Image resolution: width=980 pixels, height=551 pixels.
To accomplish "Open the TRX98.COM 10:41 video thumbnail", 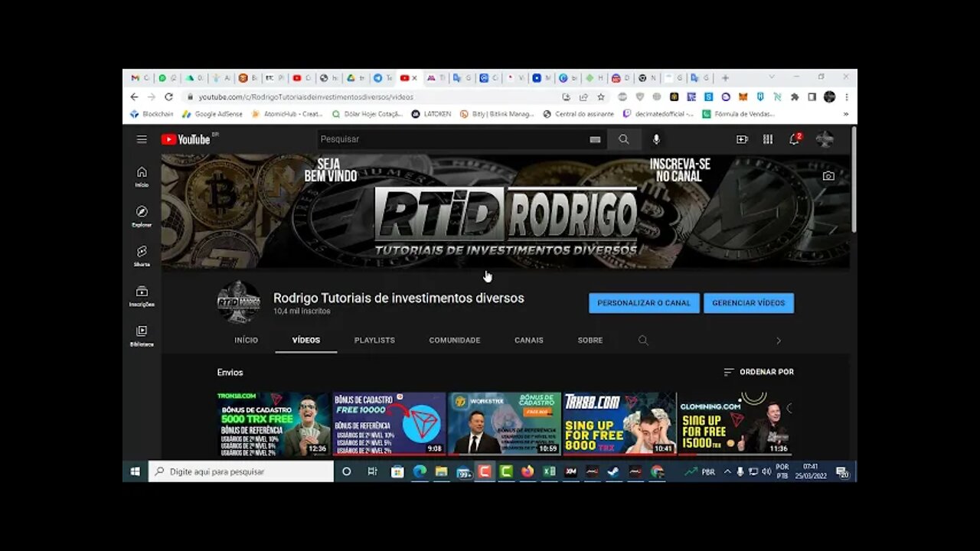I will point(619,424).
